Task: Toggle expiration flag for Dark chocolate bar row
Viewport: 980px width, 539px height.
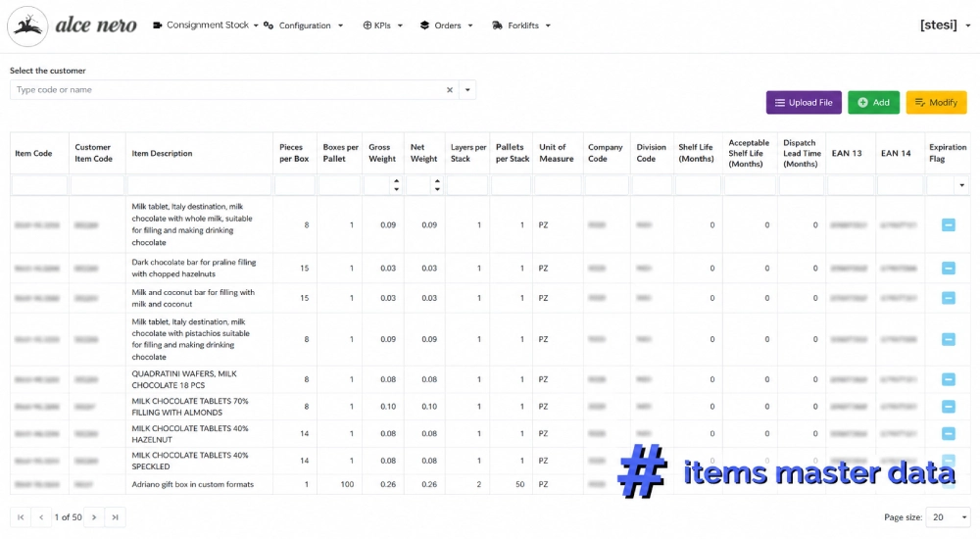Action: pos(948,269)
